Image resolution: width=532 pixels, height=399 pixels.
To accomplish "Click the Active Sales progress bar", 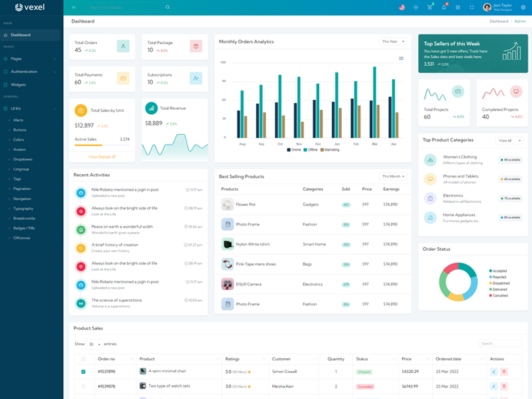I will 102,146.
